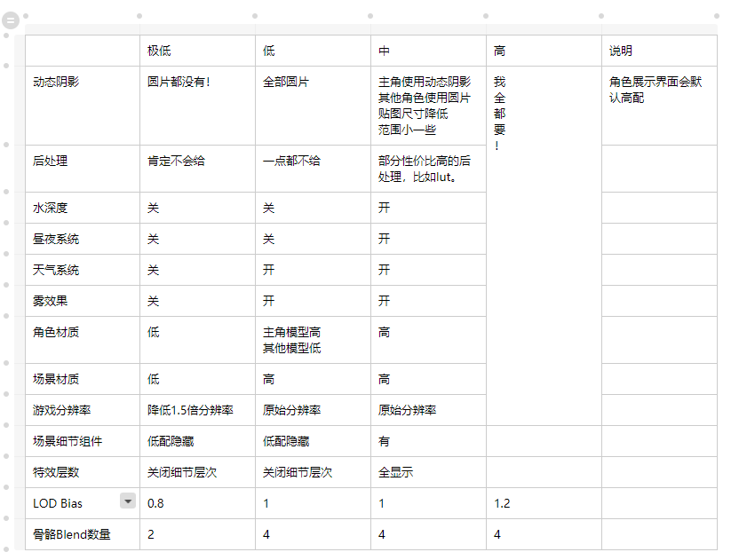
Task: Click the 天气系统 row label cell
Action: [83, 270]
